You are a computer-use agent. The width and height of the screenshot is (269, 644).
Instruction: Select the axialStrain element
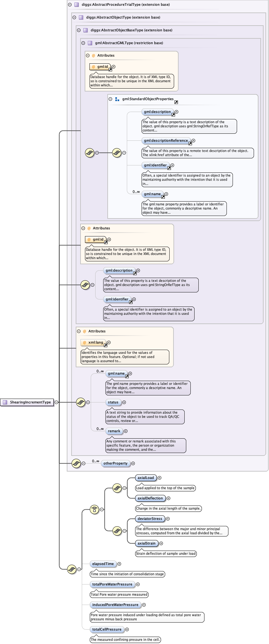pos(146,543)
